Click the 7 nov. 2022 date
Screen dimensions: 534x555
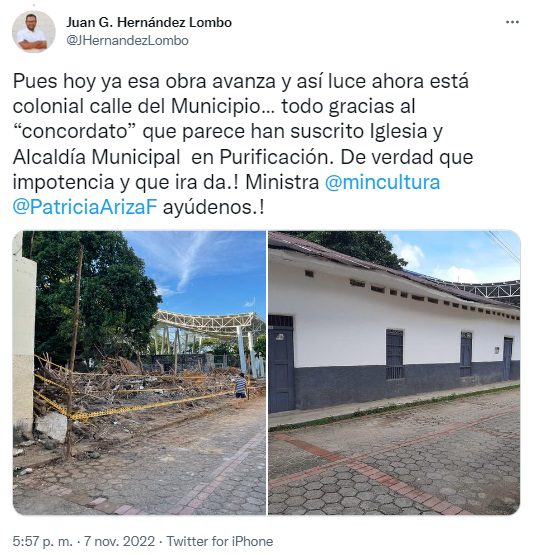coord(119,541)
